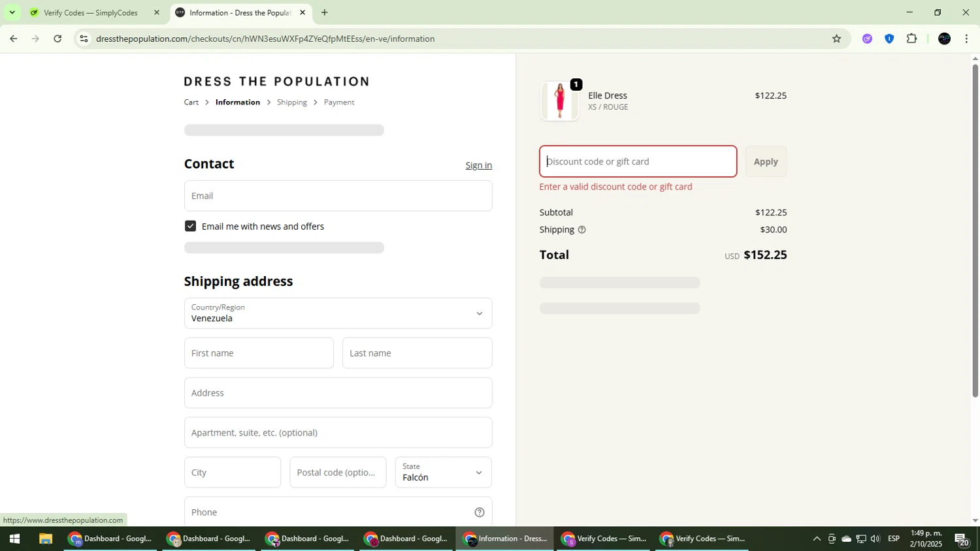Switch to first Dashboard - Google Chrome taskbar window
This screenshot has width=980, height=551.
click(110, 539)
